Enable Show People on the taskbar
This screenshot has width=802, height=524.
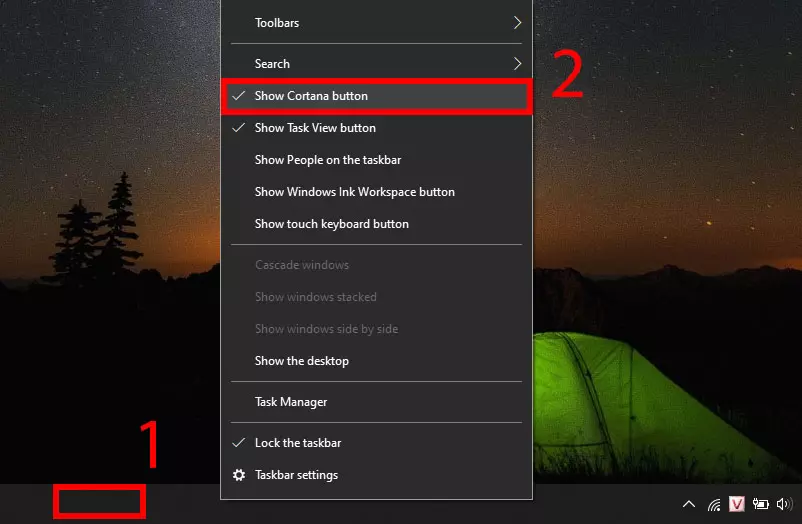328,160
